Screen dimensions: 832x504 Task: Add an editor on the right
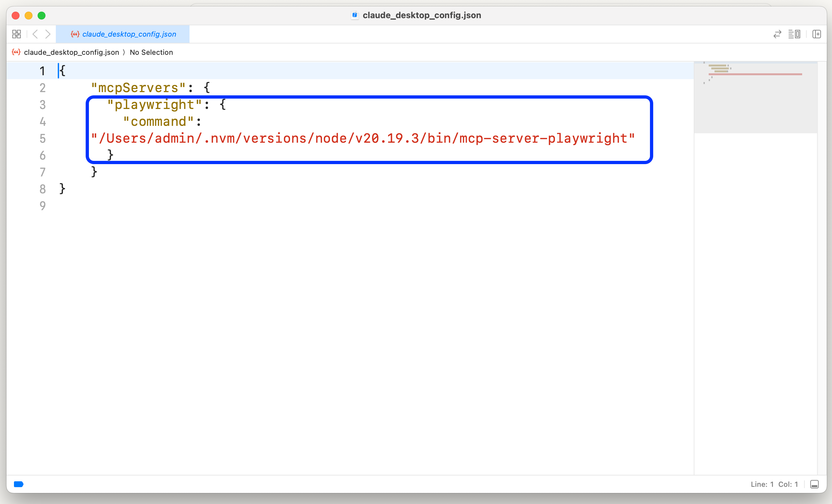point(816,34)
